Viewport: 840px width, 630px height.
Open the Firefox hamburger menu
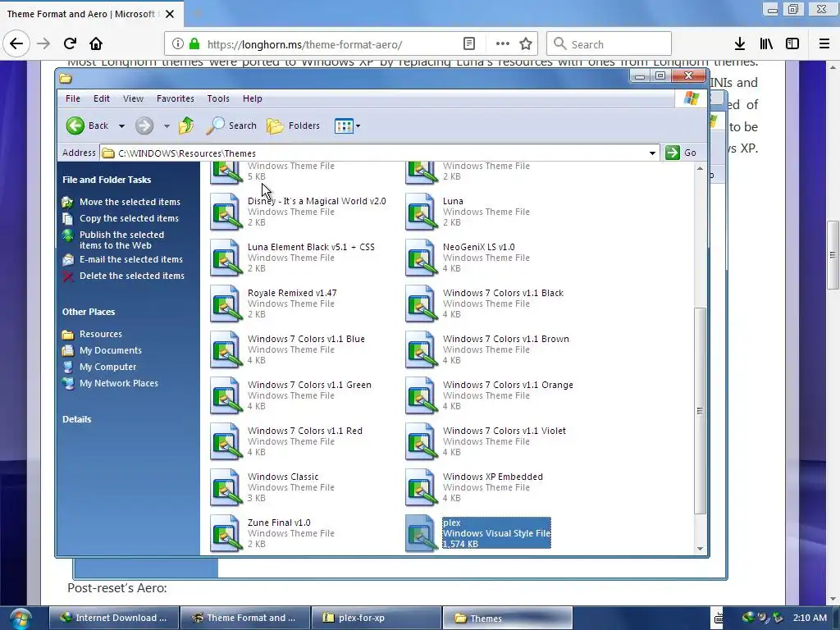824,44
